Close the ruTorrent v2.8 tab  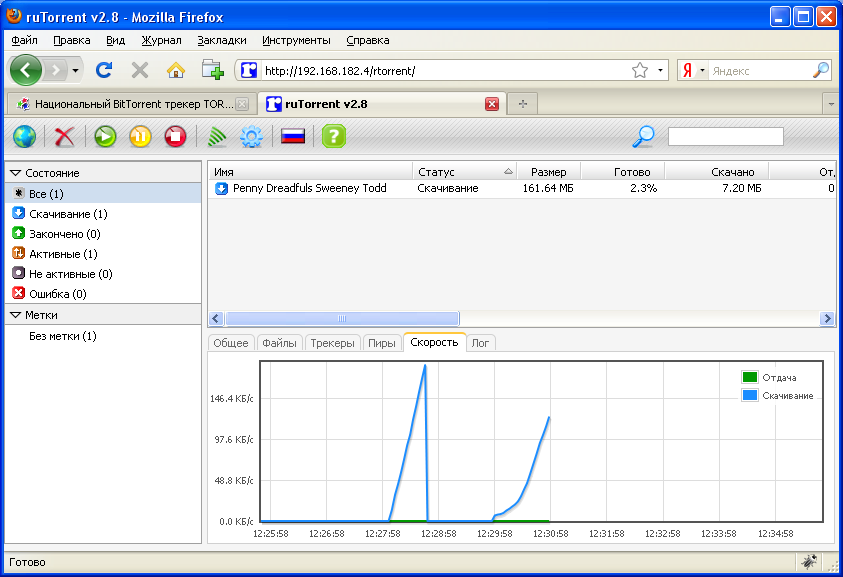pyautogui.click(x=492, y=104)
